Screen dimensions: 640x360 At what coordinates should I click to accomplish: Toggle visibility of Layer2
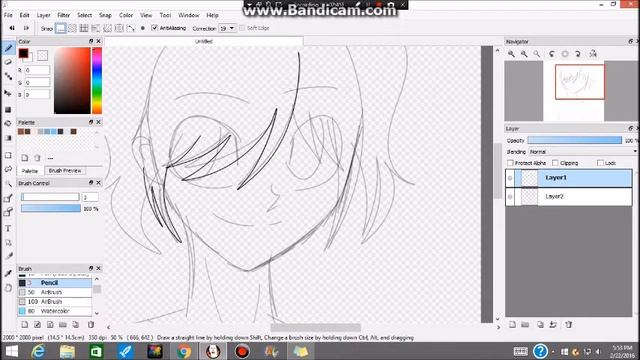[x=510, y=197]
